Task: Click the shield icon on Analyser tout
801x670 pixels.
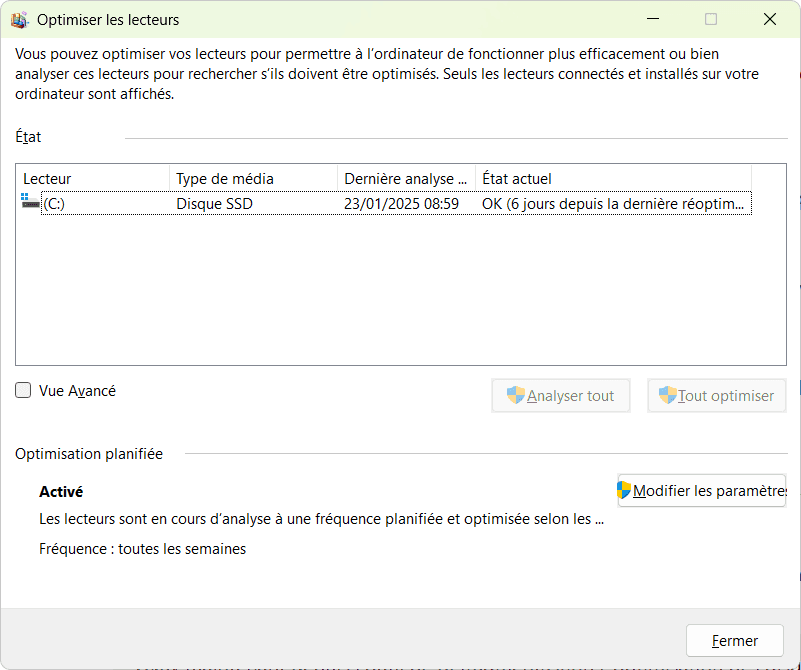Action: 515,395
